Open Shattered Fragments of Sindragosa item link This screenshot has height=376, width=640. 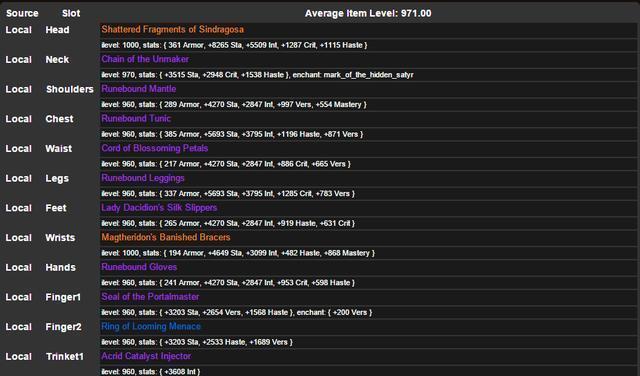click(x=172, y=29)
